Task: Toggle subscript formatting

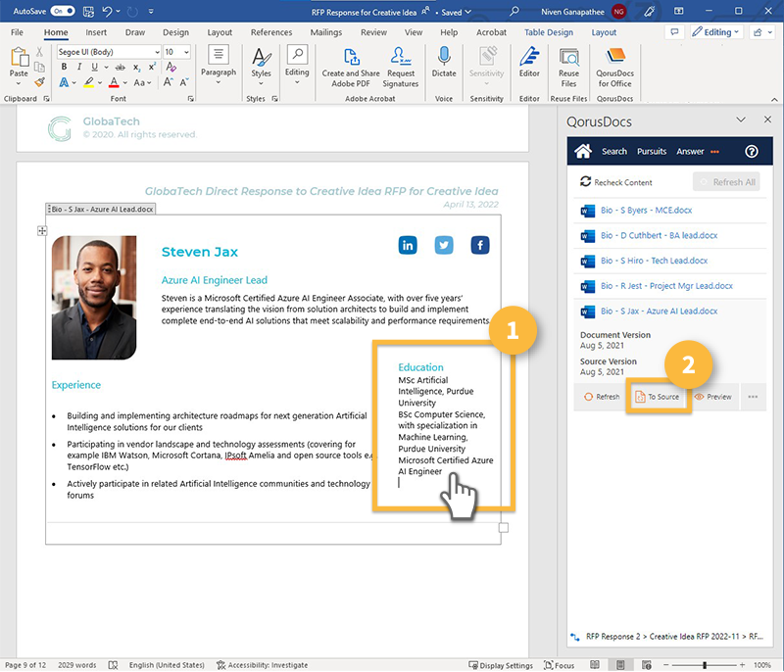Action: point(136,67)
